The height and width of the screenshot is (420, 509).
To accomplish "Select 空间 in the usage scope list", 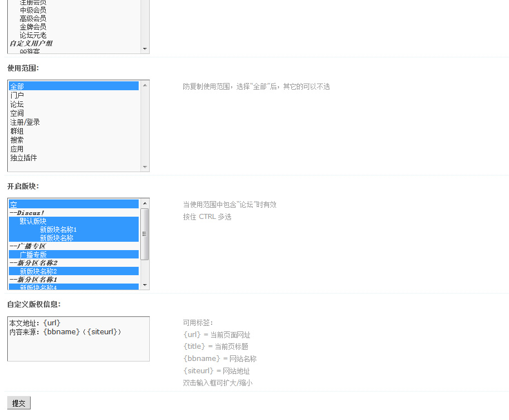I will [74, 113].
